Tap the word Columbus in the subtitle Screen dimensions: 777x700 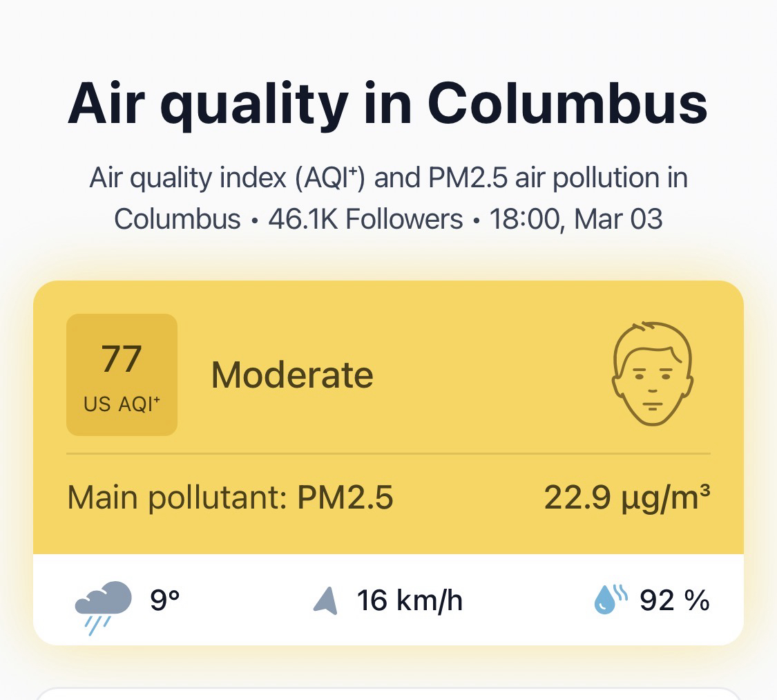point(177,219)
